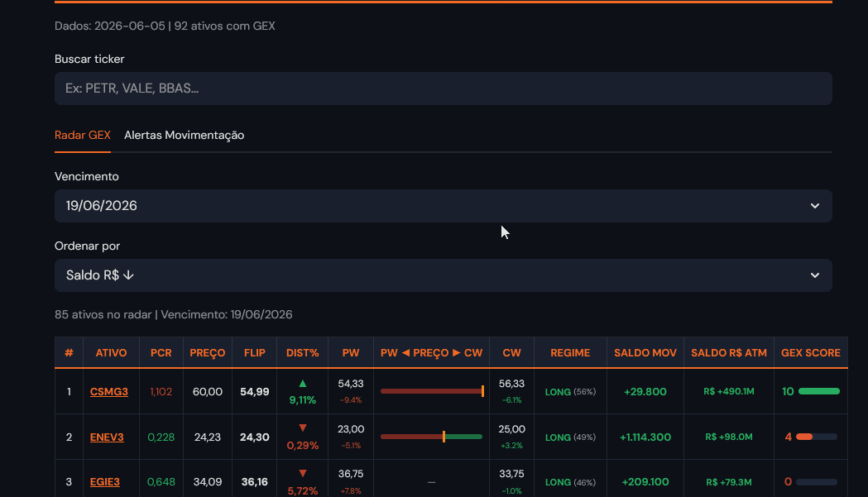Click the +29.800 saldo mov value
Image resolution: width=868 pixels, height=497 pixels.
click(645, 392)
